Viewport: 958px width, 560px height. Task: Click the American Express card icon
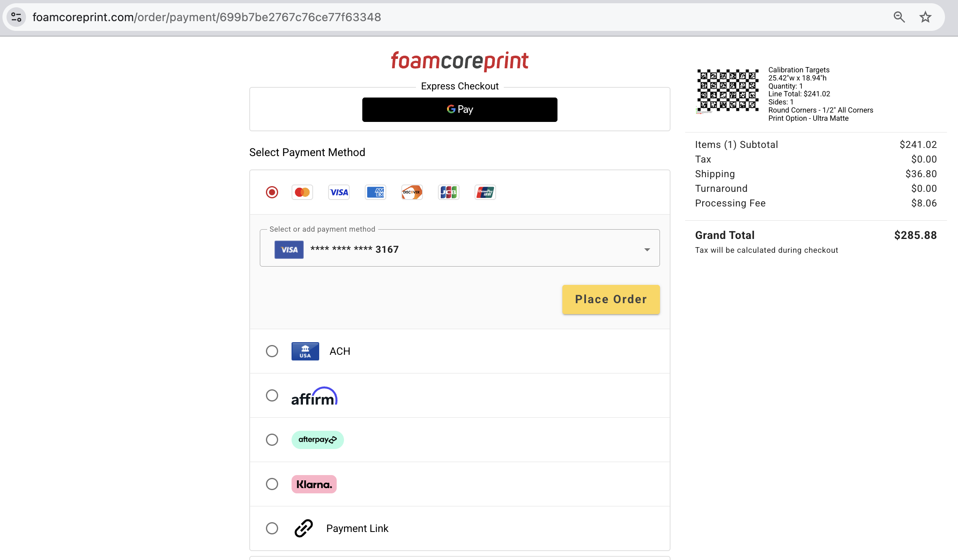pos(375,192)
